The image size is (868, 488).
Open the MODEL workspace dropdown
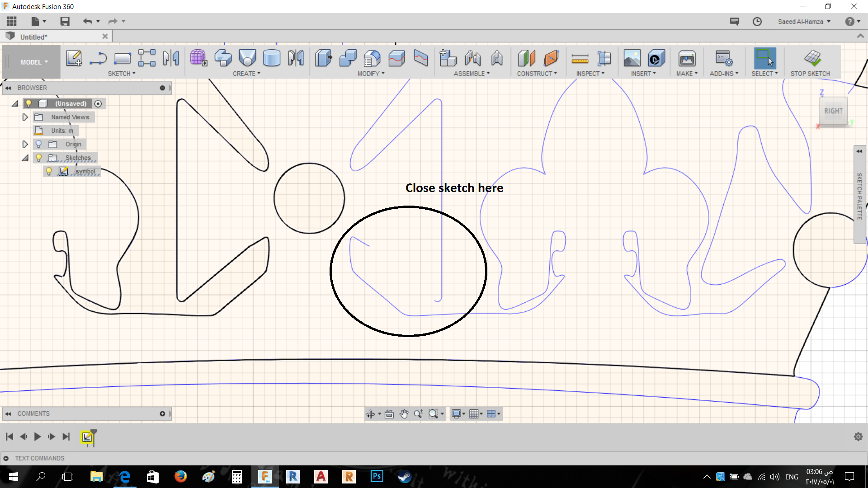34,62
